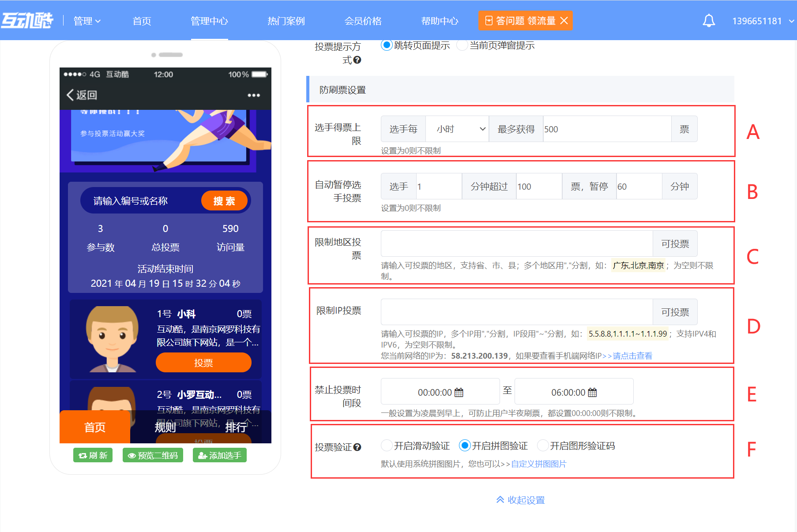Select 开启滑动验证 radio option
This screenshot has height=532, width=797.
pyautogui.click(x=387, y=446)
